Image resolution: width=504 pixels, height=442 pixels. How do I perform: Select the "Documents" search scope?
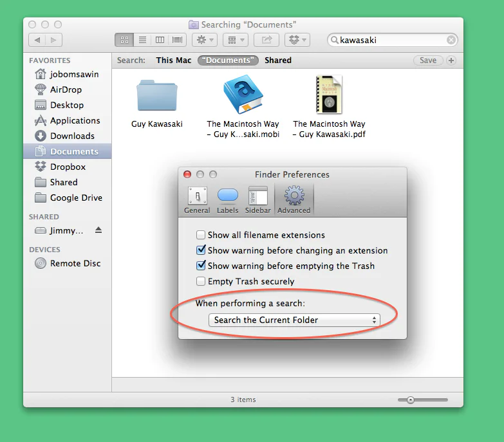point(229,60)
